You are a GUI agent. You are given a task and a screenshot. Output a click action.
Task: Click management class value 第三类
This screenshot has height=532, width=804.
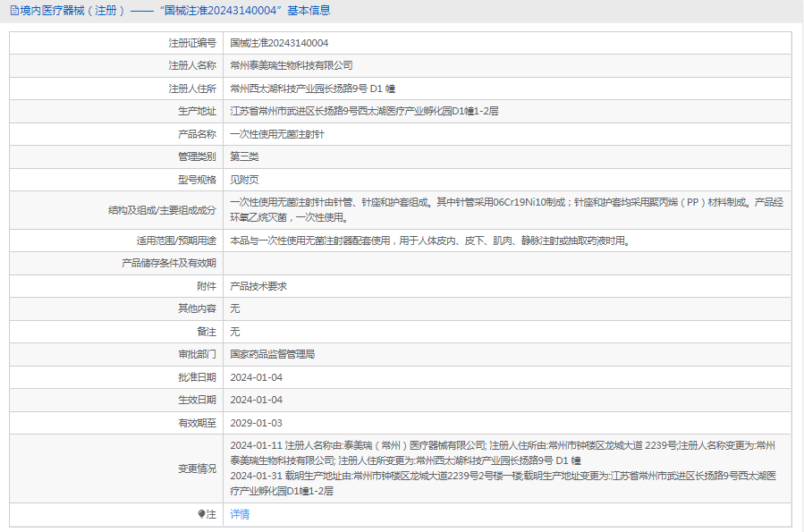[x=244, y=156]
